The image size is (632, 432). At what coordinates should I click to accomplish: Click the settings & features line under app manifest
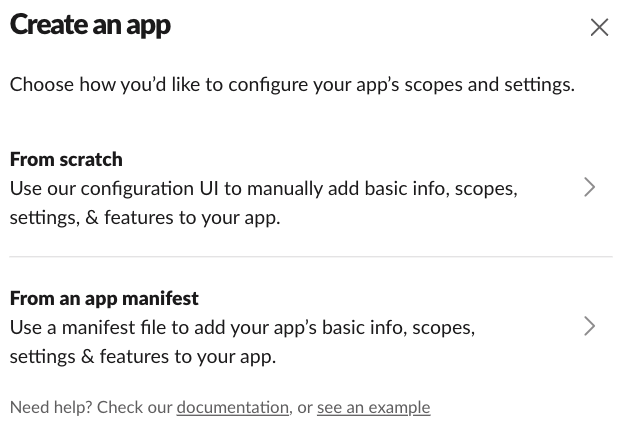pos(143,357)
